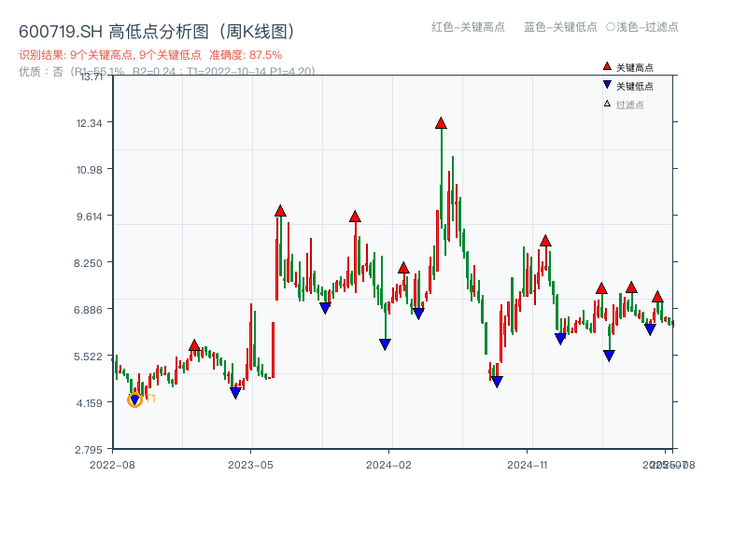
Task: Select the rightmost red triangle marker near 2025-07
Action: point(658,299)
